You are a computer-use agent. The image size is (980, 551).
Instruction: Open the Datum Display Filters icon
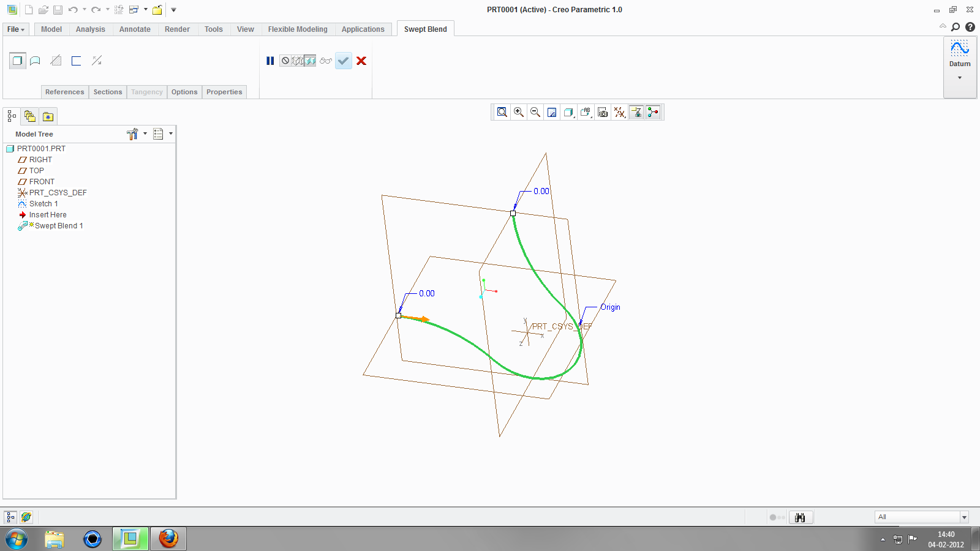620,112
